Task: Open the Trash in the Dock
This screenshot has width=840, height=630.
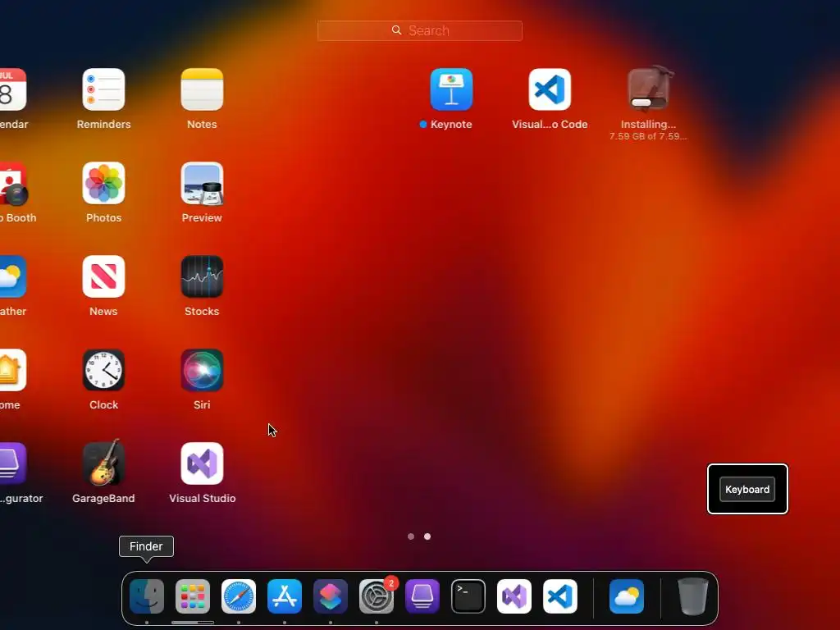Action: (x=693, y=596)
